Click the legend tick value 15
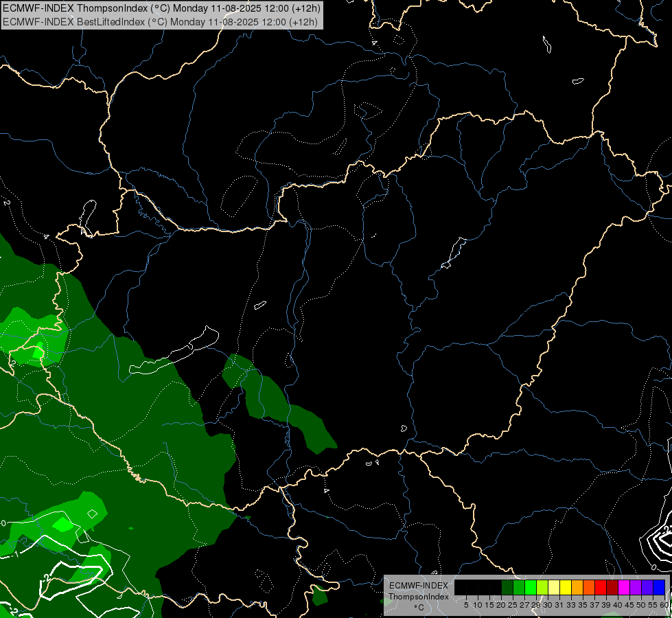Image resolution: width=672 pixels, height=618 pixels. pyautogui.click(x=489, y=605)
